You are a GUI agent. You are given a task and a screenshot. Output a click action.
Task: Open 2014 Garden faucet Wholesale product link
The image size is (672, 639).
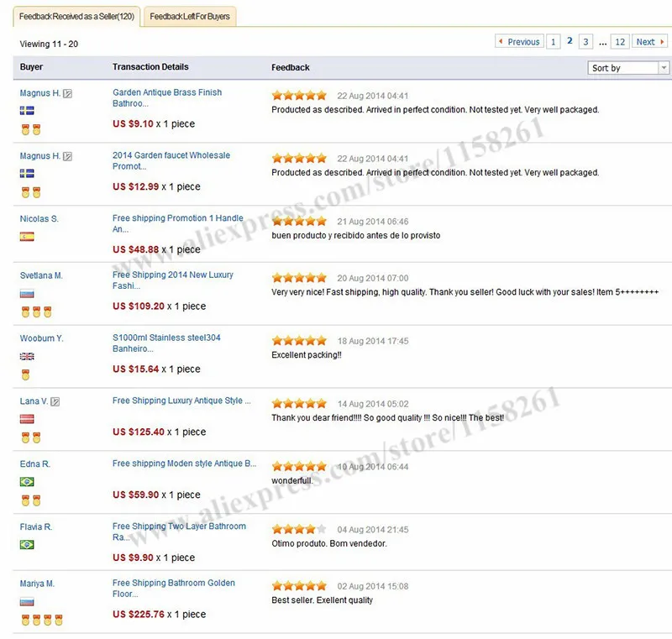click(171, 160)
